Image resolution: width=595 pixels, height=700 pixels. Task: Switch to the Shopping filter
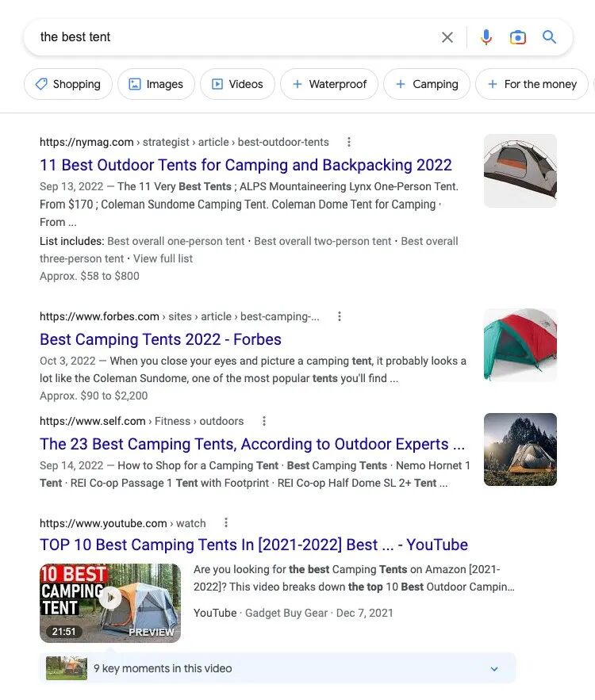pos(68,84)
